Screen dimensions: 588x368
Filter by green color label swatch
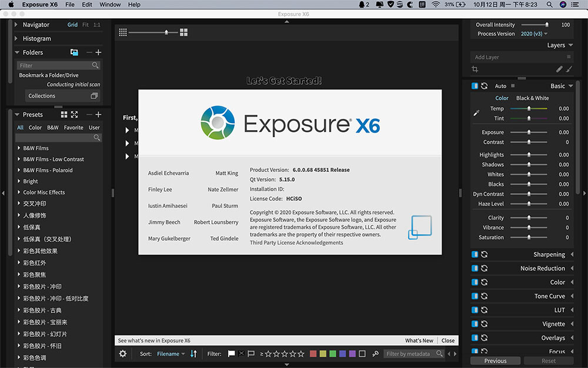coord(333,354)
